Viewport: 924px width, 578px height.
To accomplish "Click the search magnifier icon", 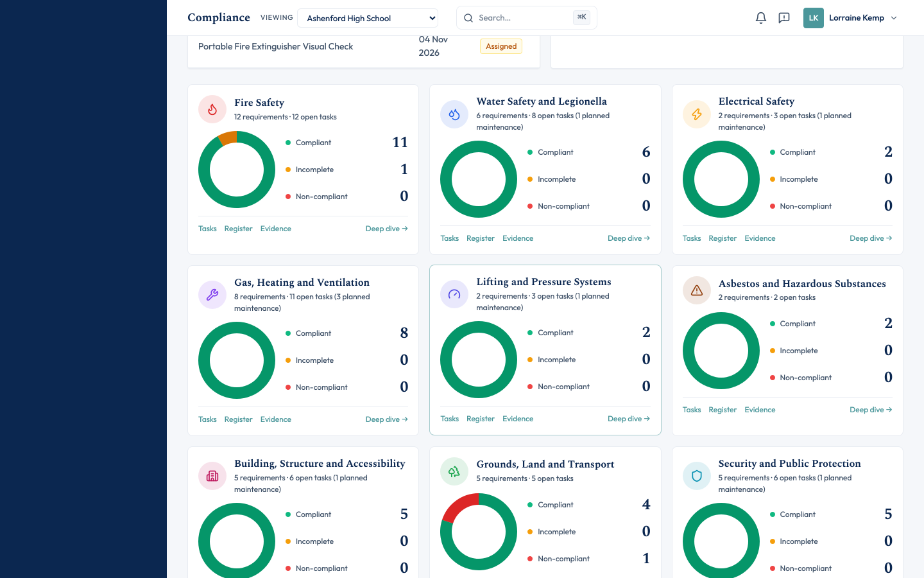I will coord(468,18).
